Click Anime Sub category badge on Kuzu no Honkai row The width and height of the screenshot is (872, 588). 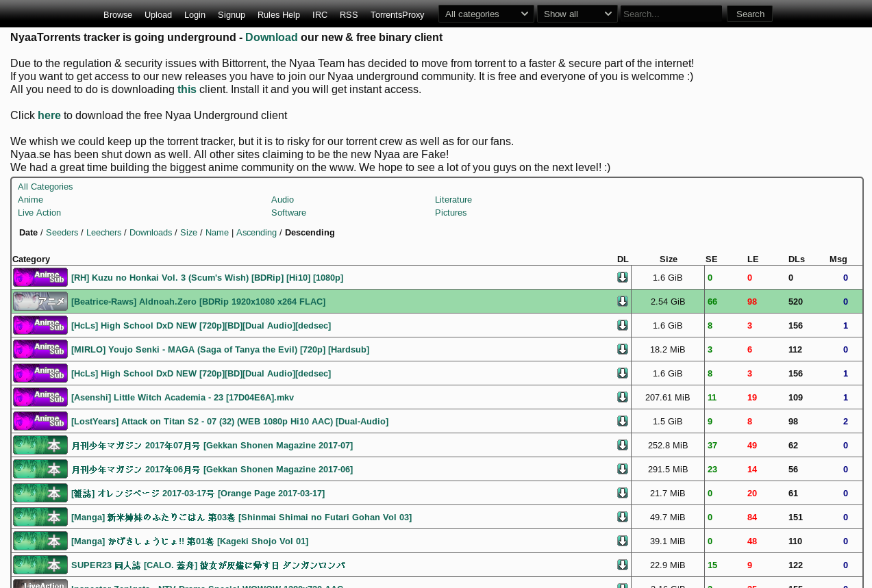point(40,277)
